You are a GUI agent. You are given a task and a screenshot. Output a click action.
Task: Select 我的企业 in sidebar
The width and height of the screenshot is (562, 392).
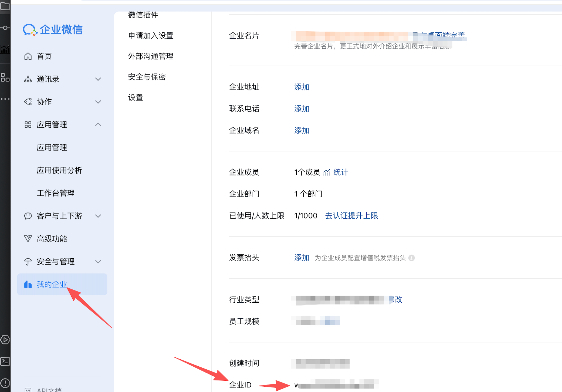click(62, 284)
